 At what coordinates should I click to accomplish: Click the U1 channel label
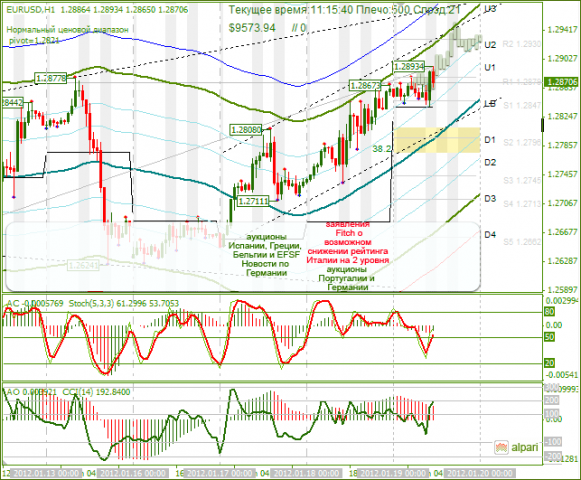click(490, 67)
